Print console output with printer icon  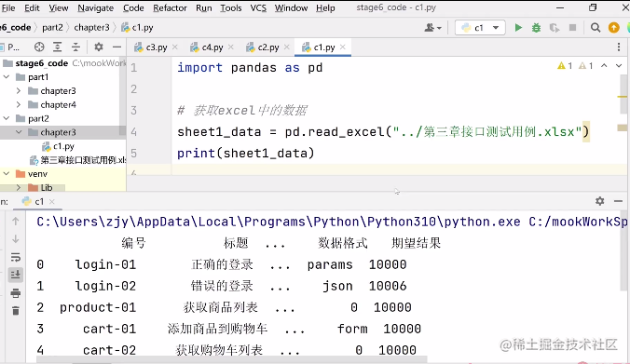pos(16,293)
